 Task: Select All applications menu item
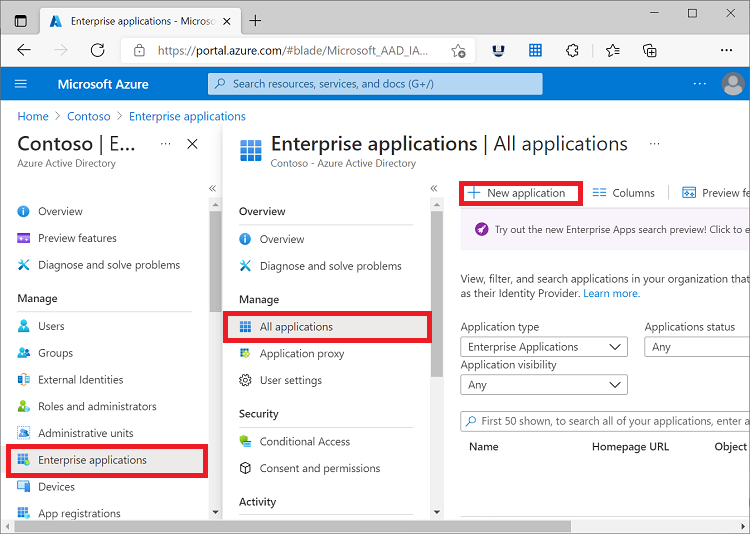point(327,327)
